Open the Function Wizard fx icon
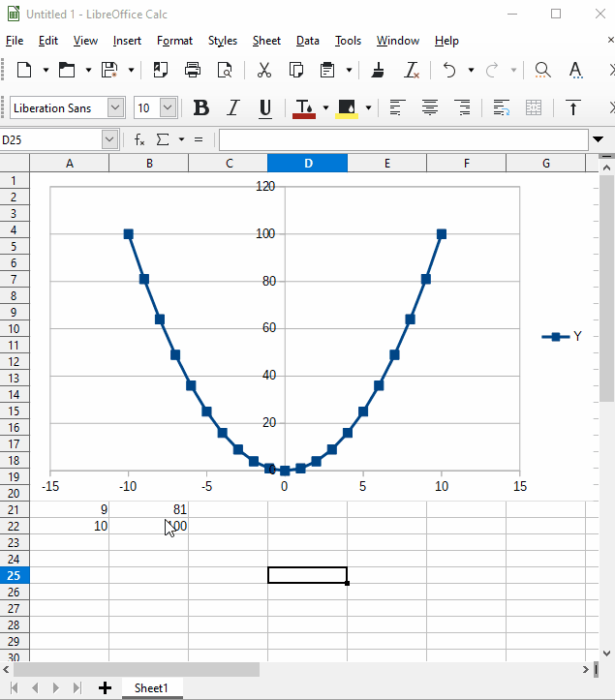Screen dimensions: 615x700 click(x=139, y=139)
